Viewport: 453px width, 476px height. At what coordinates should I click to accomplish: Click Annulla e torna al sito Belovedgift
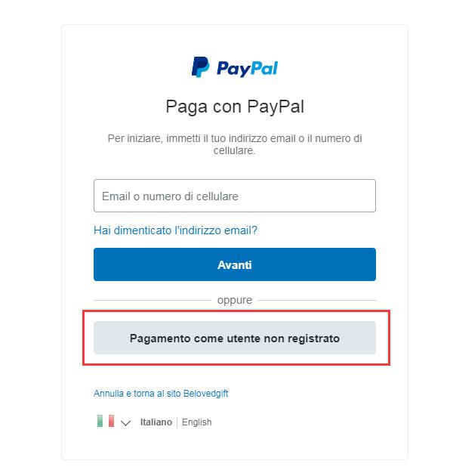[x=161, y=394]
